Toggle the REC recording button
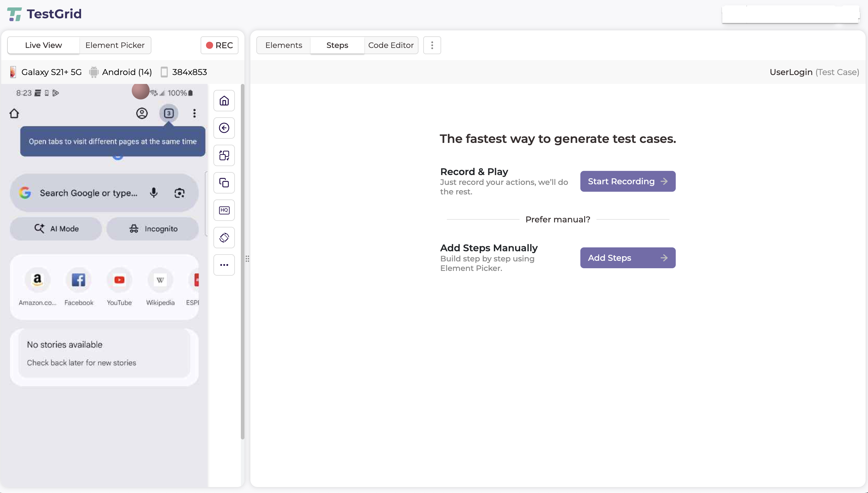The width and height of the screenshot is (868, 493). 219,45
